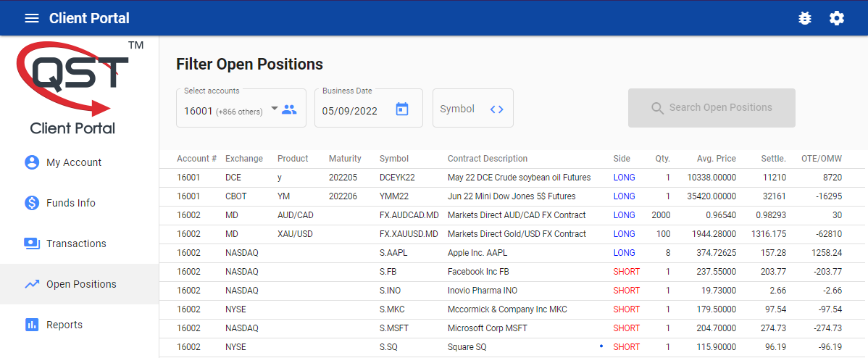
Task: Click Markets Direct Gold/USD FX Contract
Action: coord(517,234)
